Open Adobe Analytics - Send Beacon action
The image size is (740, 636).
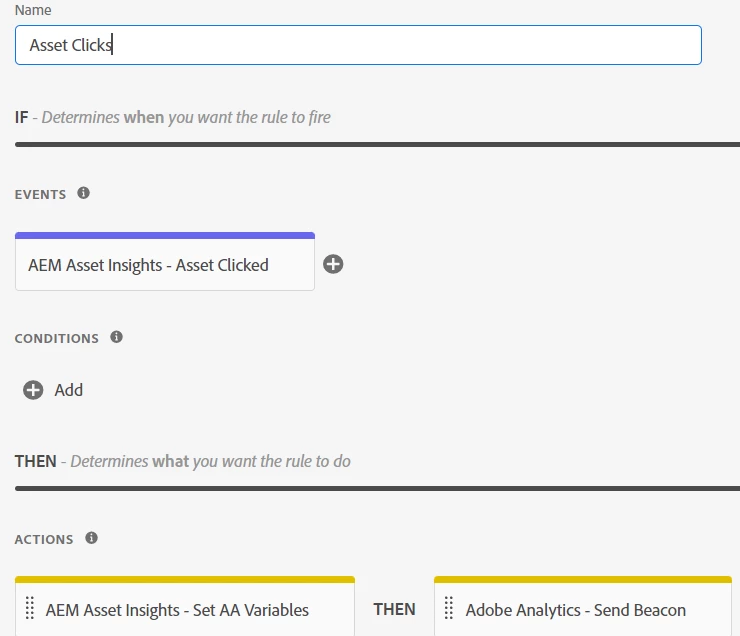(583, 606)
